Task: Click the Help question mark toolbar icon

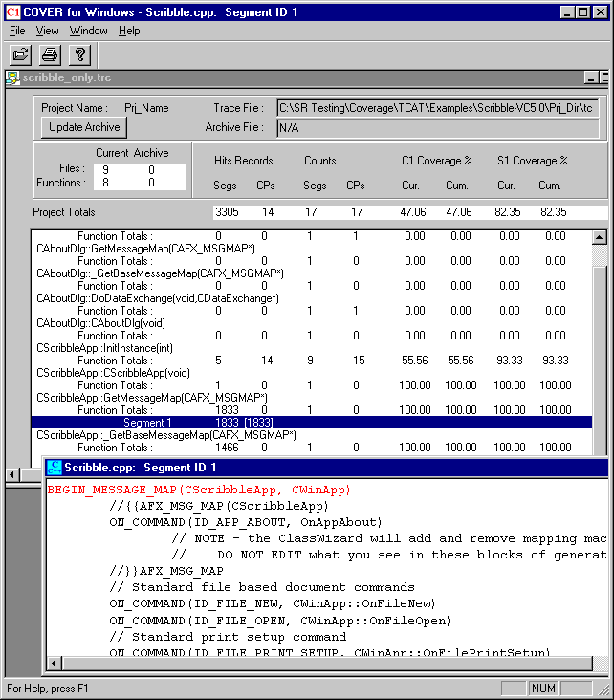Action: 80,55
